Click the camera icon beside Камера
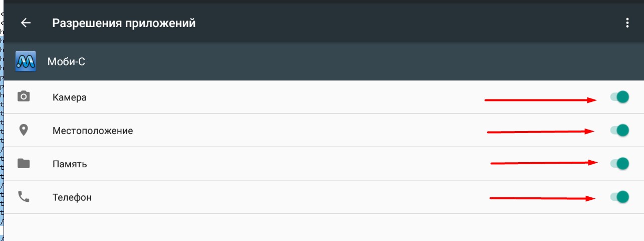The width and height of the screenshot is (644, 241). 24,97
